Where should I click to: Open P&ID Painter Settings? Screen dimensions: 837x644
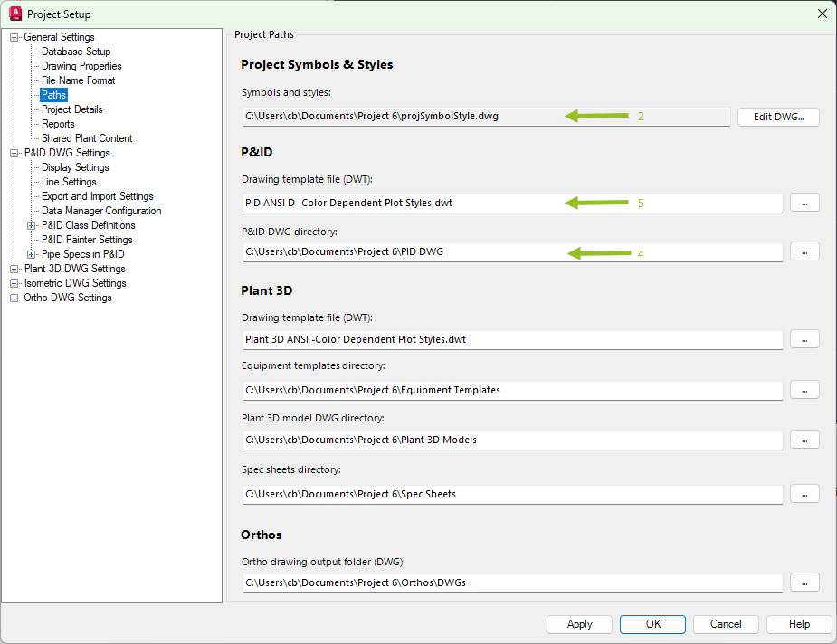click(87, 240)
